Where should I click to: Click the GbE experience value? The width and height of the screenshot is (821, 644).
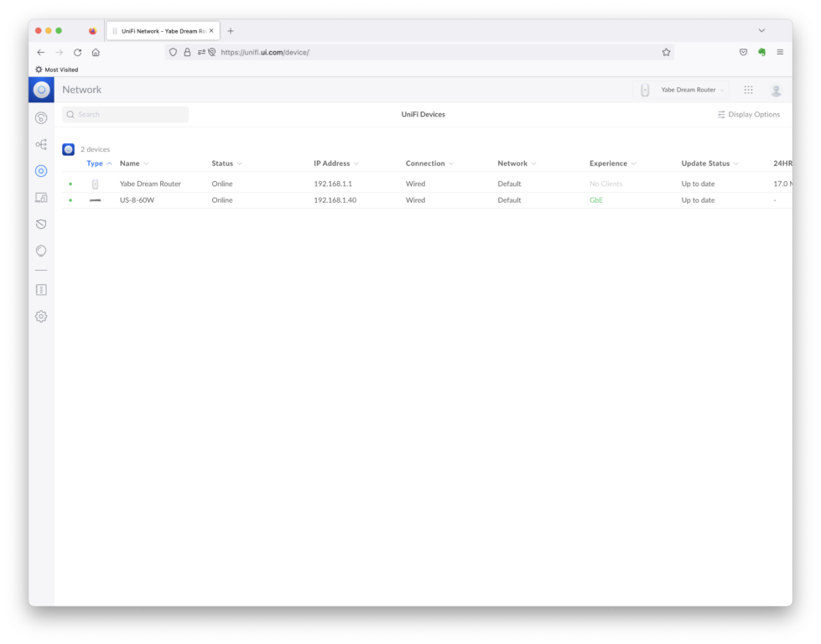pyautogui.click(x=596, y=200)
